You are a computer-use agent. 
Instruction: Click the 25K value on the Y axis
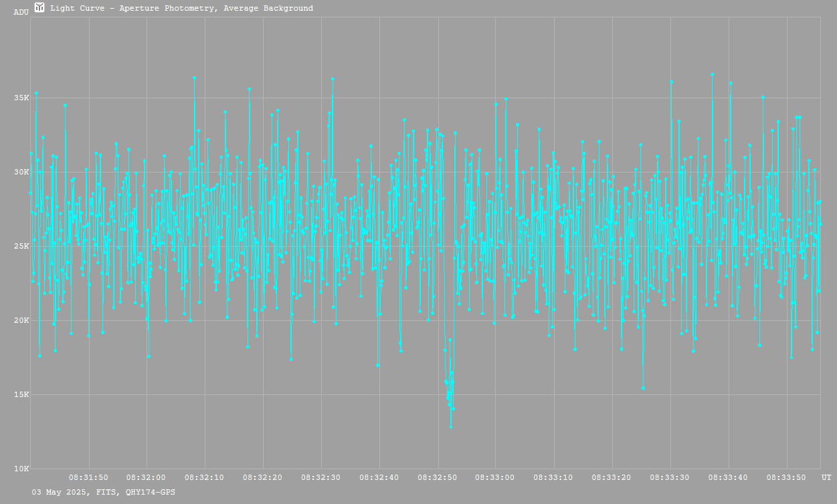pos(22,247)
